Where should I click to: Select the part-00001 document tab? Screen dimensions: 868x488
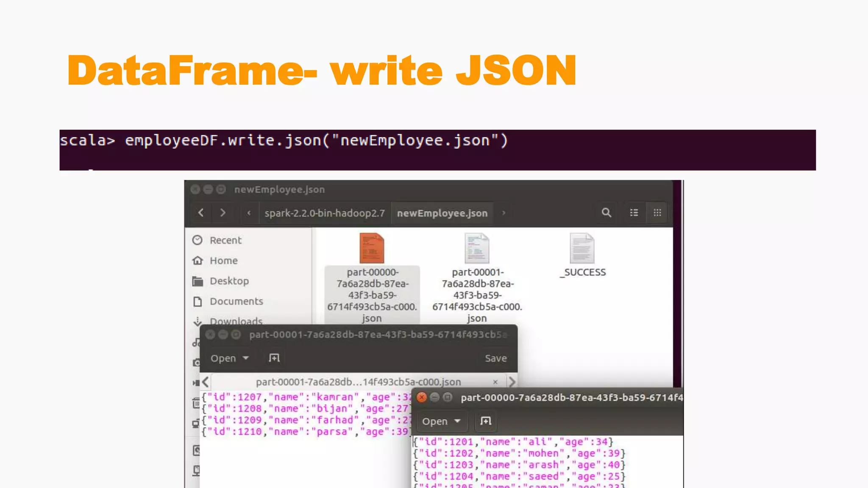click(x=358, y=382)
